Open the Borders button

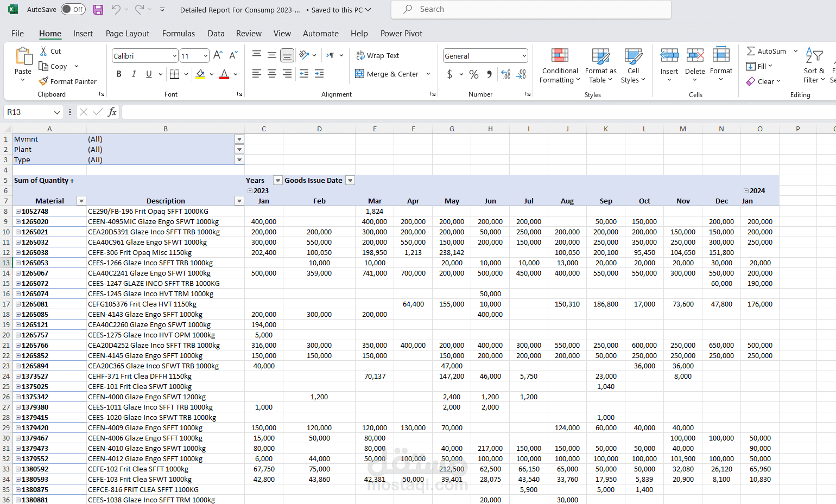point(174,74)
